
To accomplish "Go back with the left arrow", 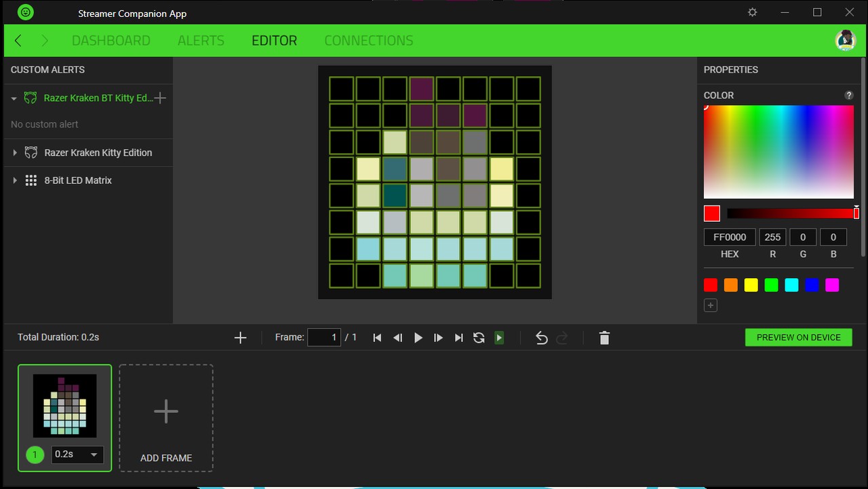I will point(18,41).
